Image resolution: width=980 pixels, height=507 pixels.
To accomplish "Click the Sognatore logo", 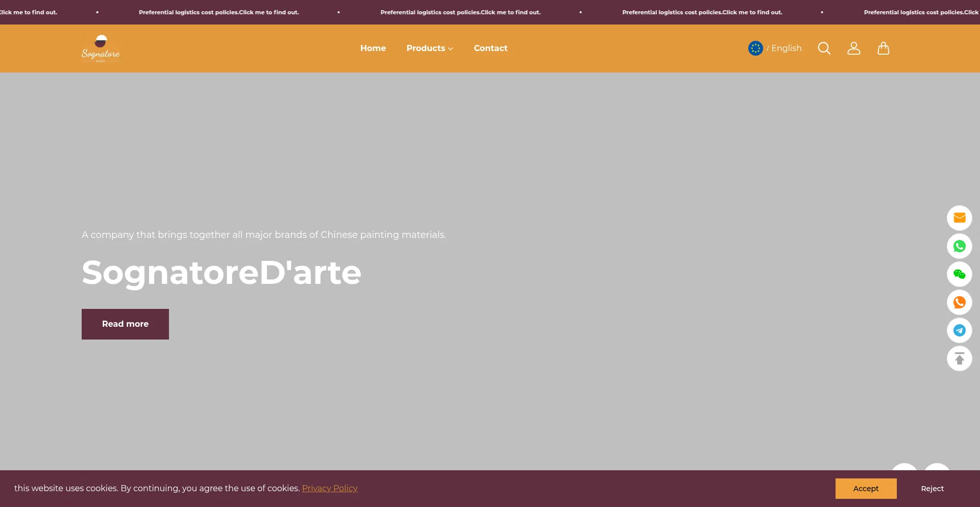I will point(101,49).
